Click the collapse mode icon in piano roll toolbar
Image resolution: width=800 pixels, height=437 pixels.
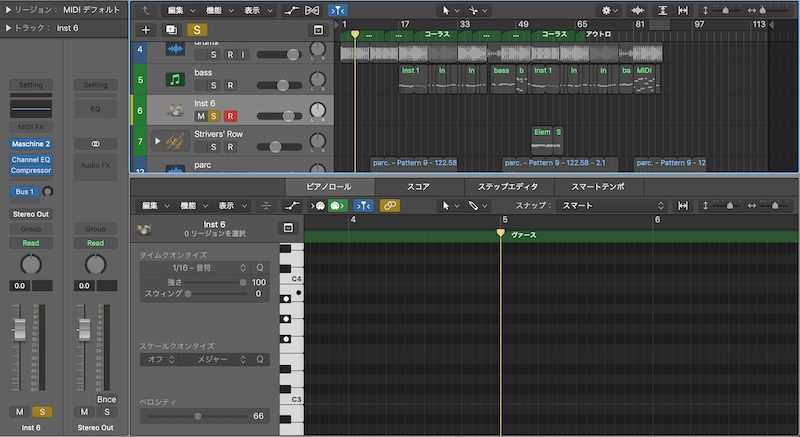click(x=266, y=205)
